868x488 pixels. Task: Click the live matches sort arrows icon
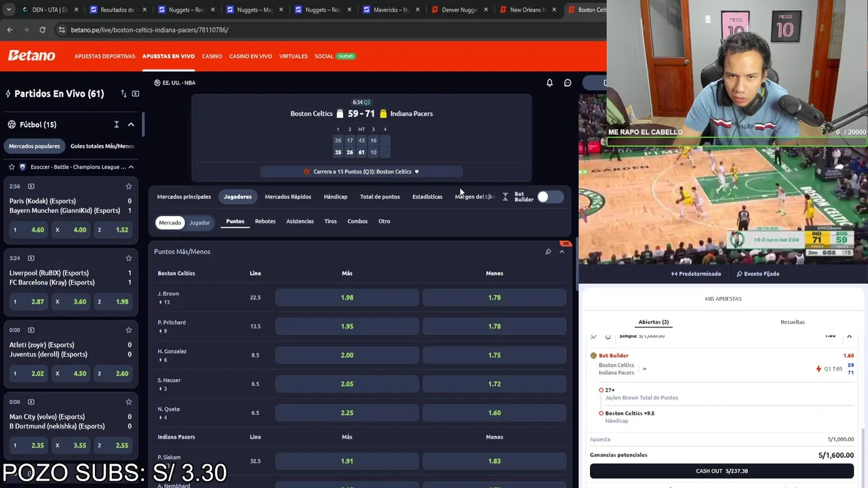tap(123, 94)
